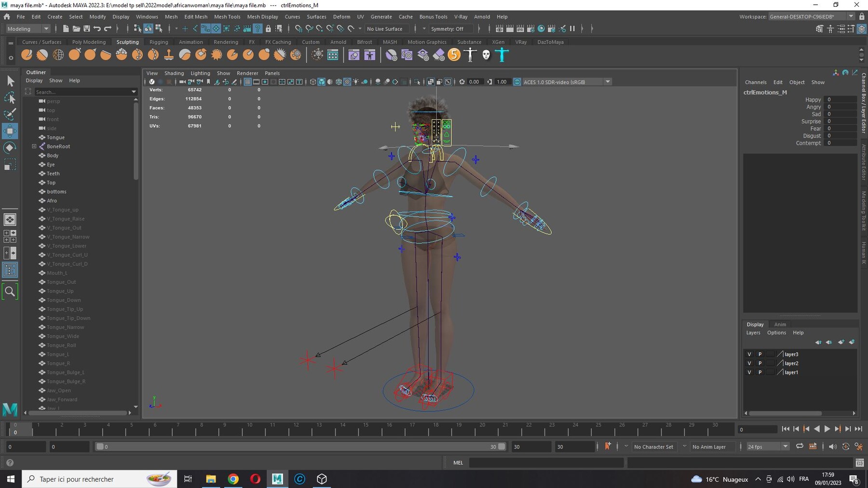868x488 pixels.
Task: Click the Save scene disk icon
Action: coord(87,29)
